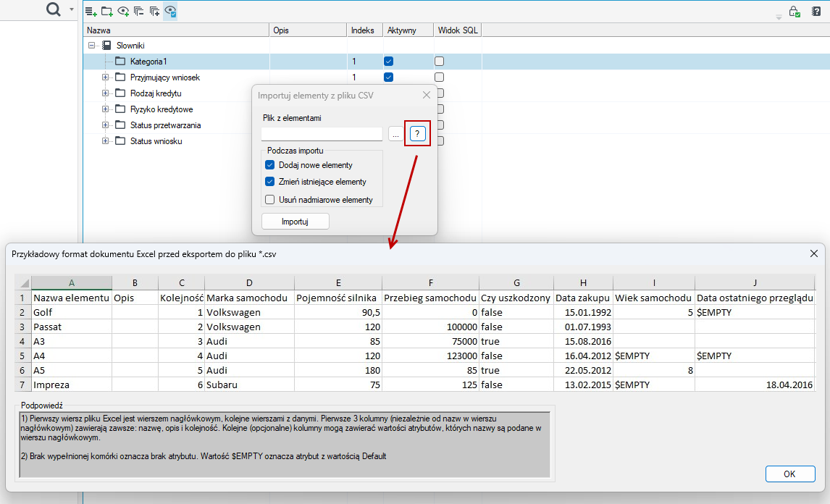This screenshot has height=504, width=830.
Task: Click the Indeks column header
Action: click(365, 30)
